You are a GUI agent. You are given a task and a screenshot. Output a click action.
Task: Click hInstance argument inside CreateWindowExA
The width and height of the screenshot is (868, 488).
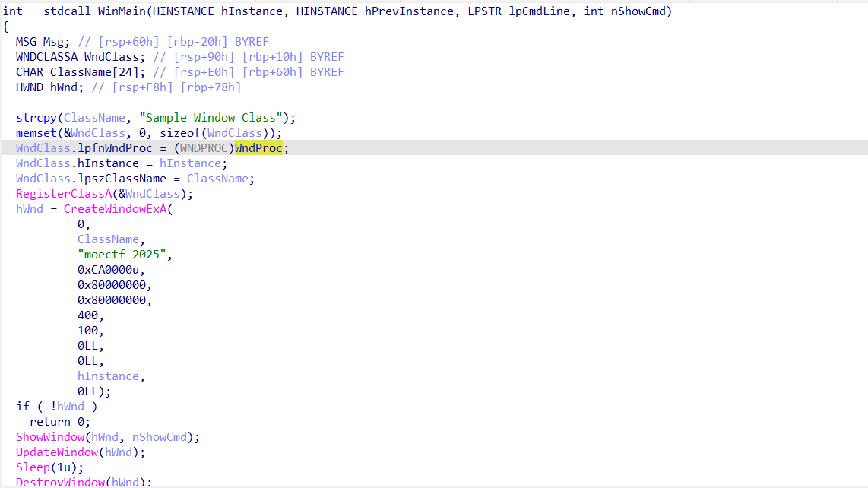[x=108, y=376]
